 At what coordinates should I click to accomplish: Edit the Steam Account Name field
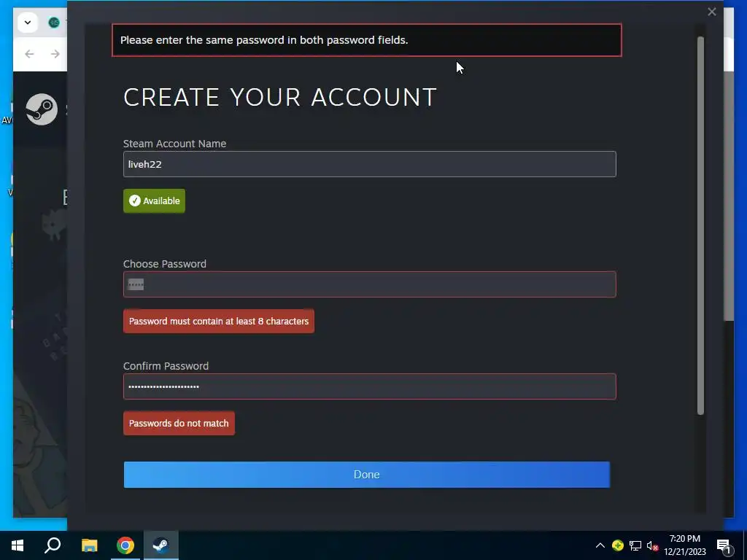pyautogui.click(x=369, y=164)
